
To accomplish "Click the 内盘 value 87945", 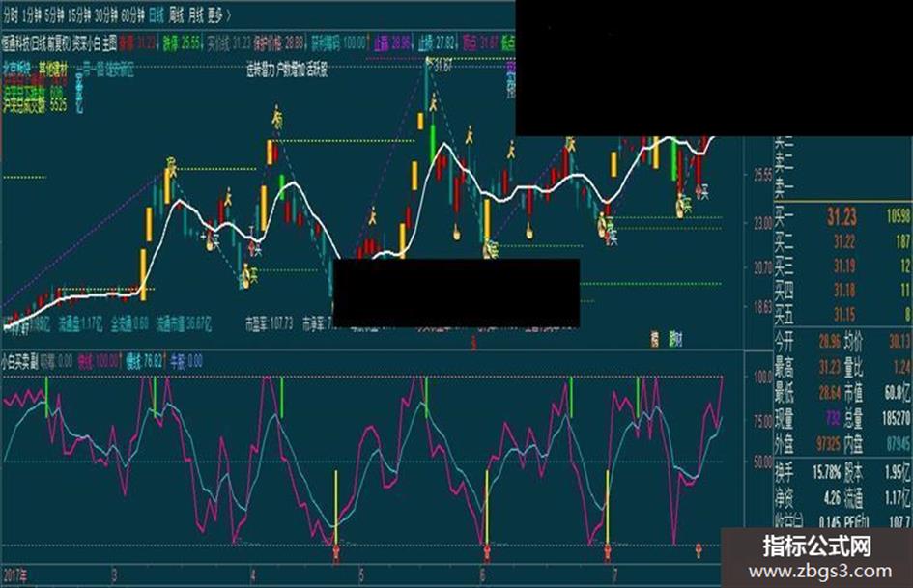I will (x=898, y=444).
